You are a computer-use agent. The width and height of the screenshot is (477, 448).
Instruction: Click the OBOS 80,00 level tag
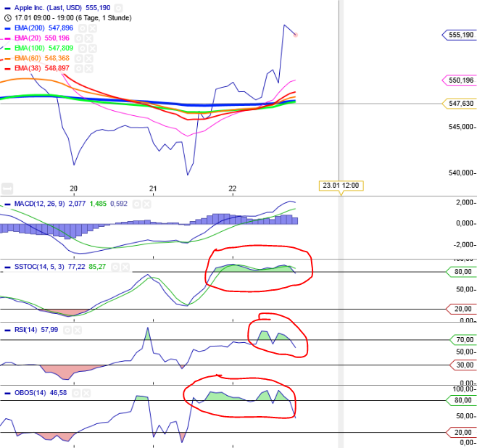pyautogui.click(x=461, y=400)
